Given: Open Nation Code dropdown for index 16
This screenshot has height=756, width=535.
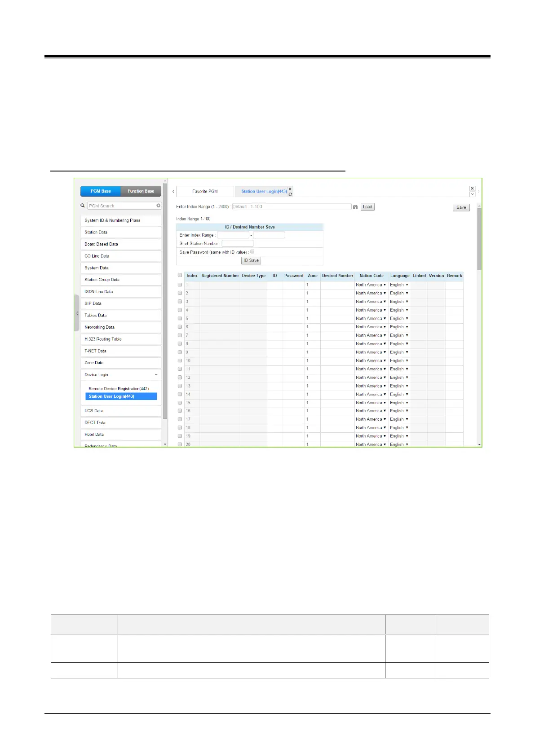Looking at the screenshot, I should (371, 411).
